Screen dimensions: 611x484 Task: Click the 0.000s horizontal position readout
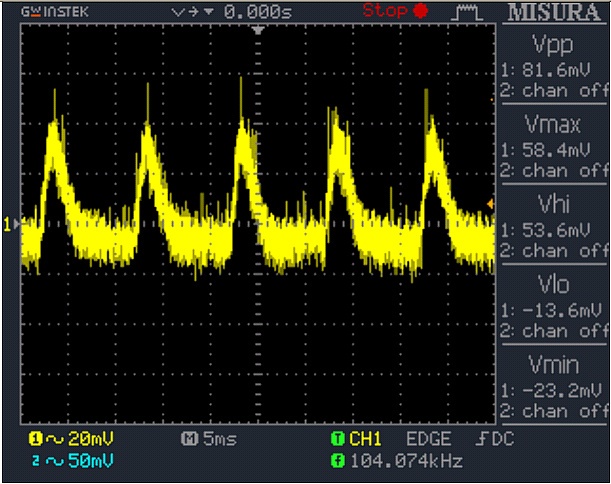[258, 12]
